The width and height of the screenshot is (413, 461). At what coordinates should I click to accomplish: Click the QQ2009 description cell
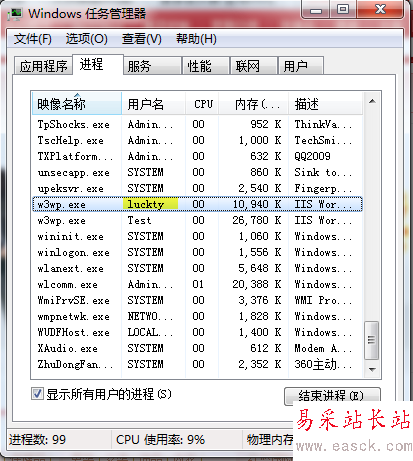tap(312, 156)
